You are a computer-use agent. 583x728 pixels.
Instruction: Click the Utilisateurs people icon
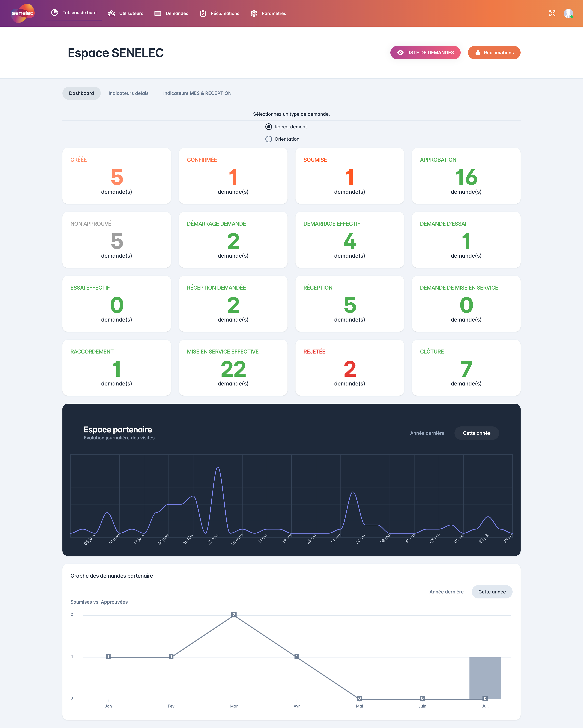(111, 13)
